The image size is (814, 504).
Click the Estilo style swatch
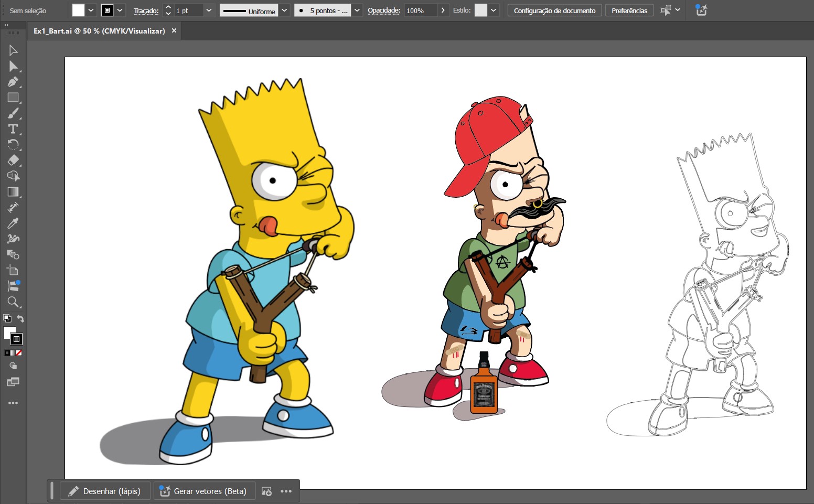coord(481,10)
